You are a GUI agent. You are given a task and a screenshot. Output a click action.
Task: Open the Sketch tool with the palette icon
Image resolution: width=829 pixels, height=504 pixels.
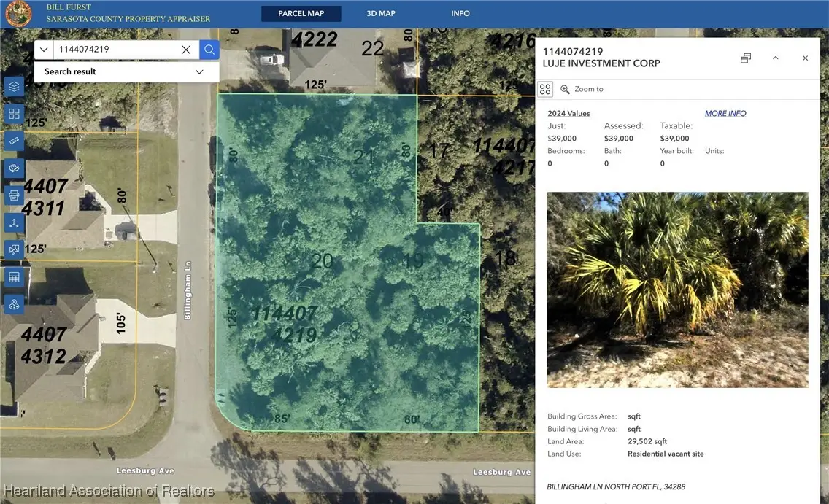tap(14, 168)
